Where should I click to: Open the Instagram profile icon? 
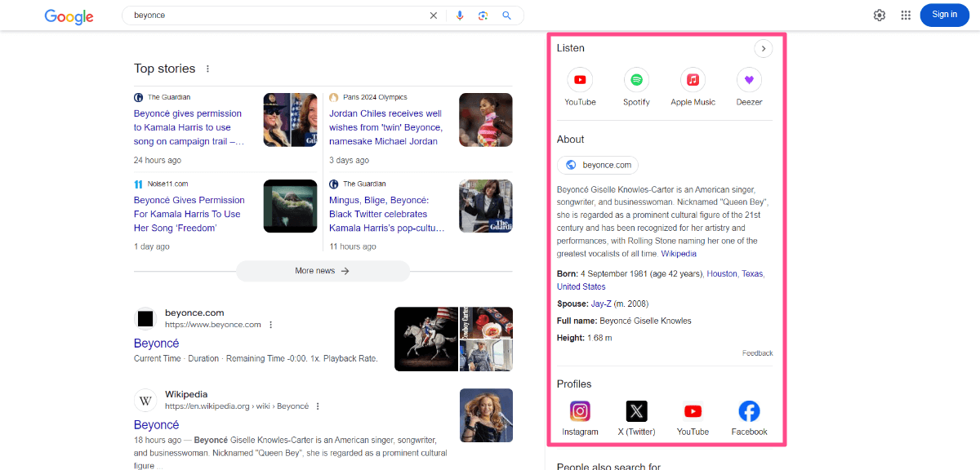pos(580,410)
